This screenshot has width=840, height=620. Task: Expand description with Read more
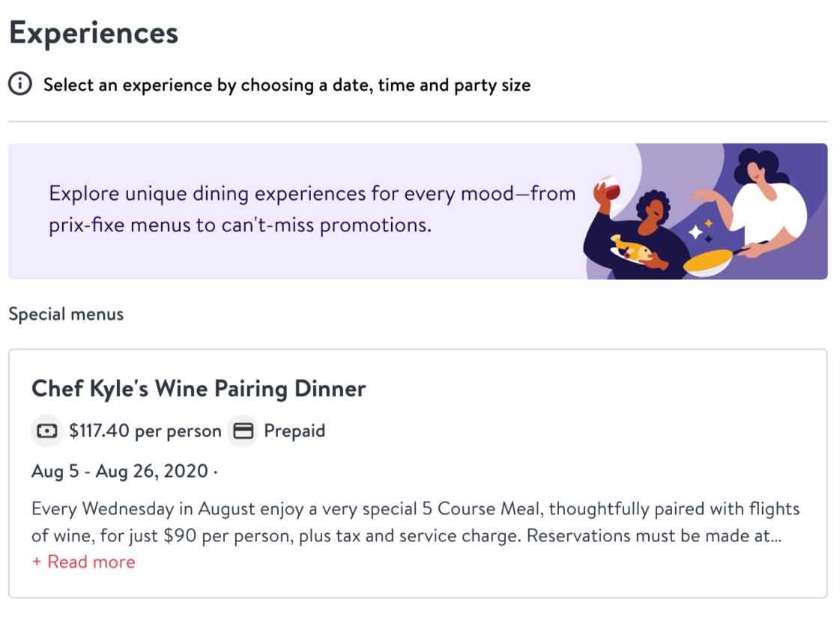84,562
